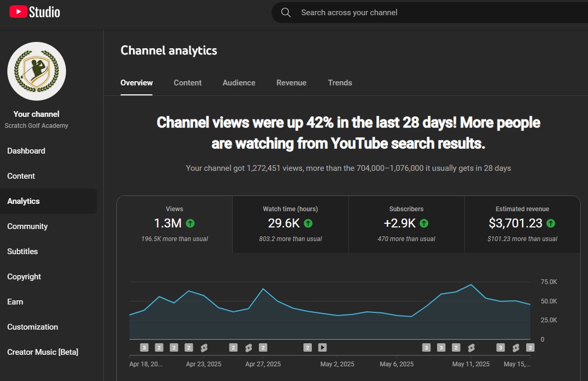Viewport: 588px width, 381px height.
Task: Select the Watch time (hours) card
Action: pos(291,224)
